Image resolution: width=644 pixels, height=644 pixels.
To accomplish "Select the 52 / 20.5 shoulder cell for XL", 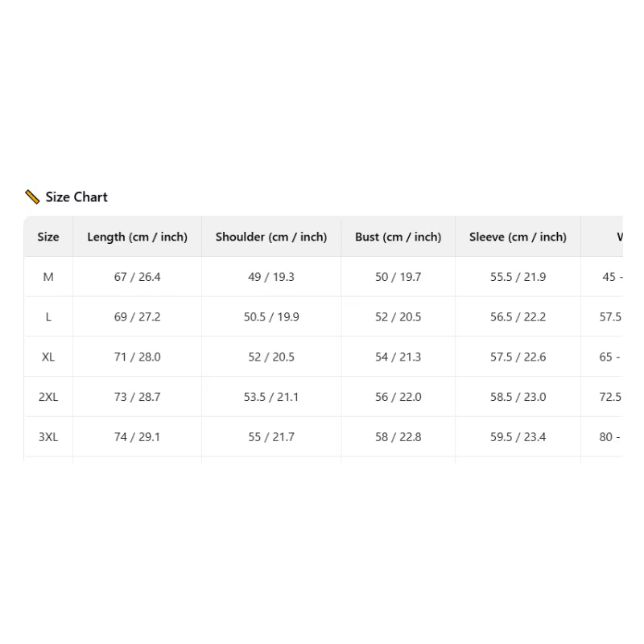I will pos(271,357).
